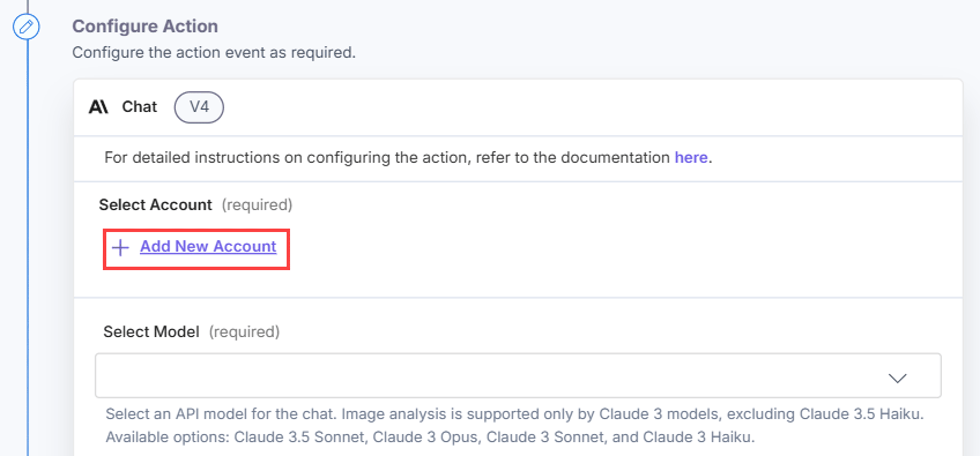Click the 'Available options: Claude 3.5 Sonnet' text
The height and width of the screenshot is (456, 980).
(x=430, y=437)
